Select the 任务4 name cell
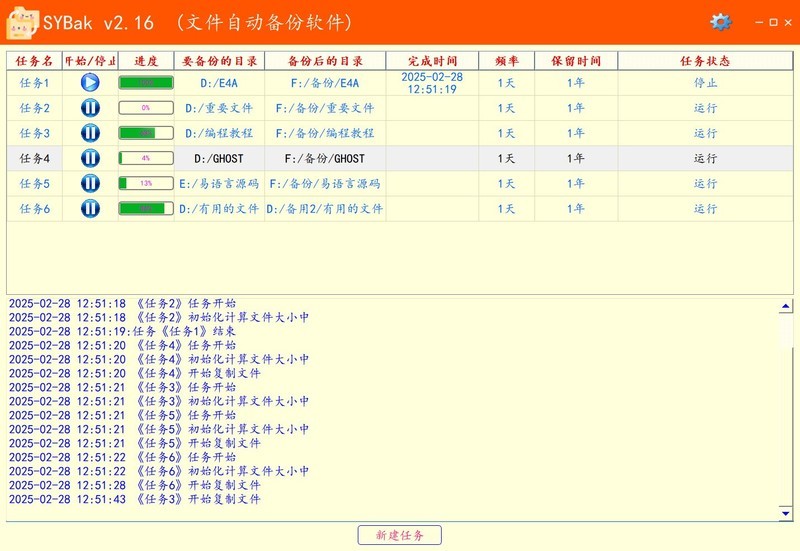 tap(34, 158)
